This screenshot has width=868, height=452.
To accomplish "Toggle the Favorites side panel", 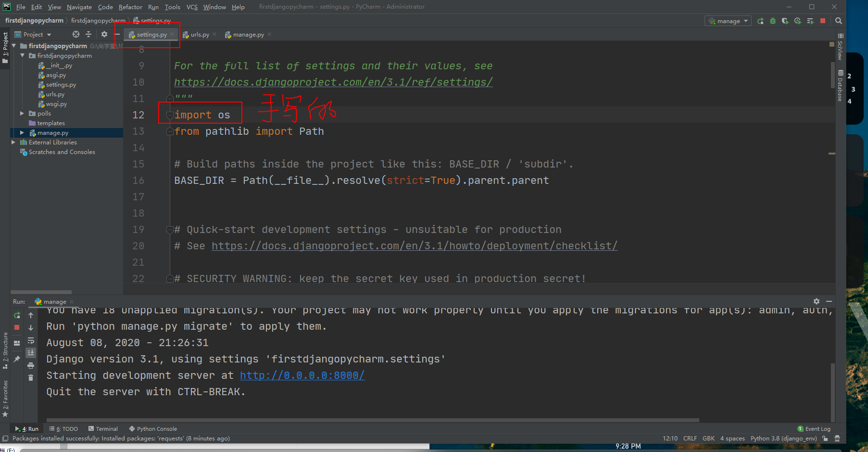I will (5, 399).
